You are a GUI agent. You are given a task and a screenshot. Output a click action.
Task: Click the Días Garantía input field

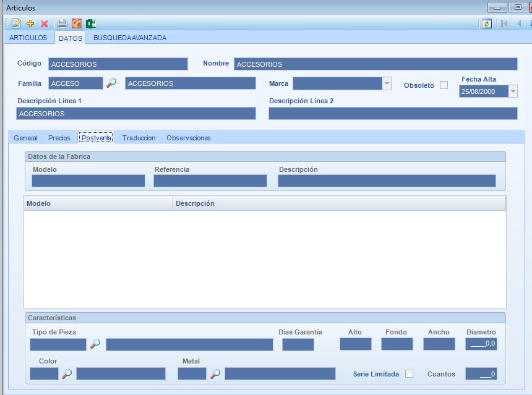pos(298,344)
